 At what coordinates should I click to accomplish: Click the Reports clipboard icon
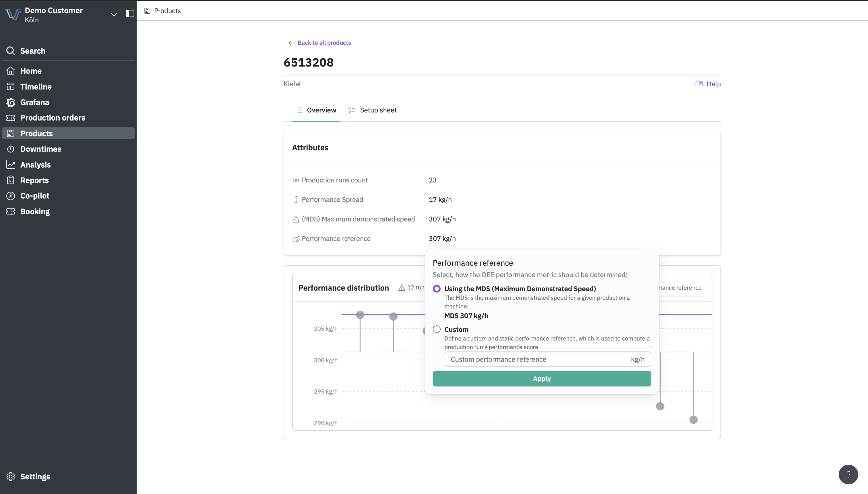[x=11, y=180]
